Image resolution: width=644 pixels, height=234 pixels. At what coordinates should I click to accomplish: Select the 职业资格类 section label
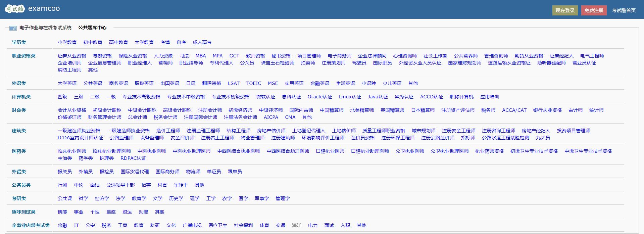point(23,56)
